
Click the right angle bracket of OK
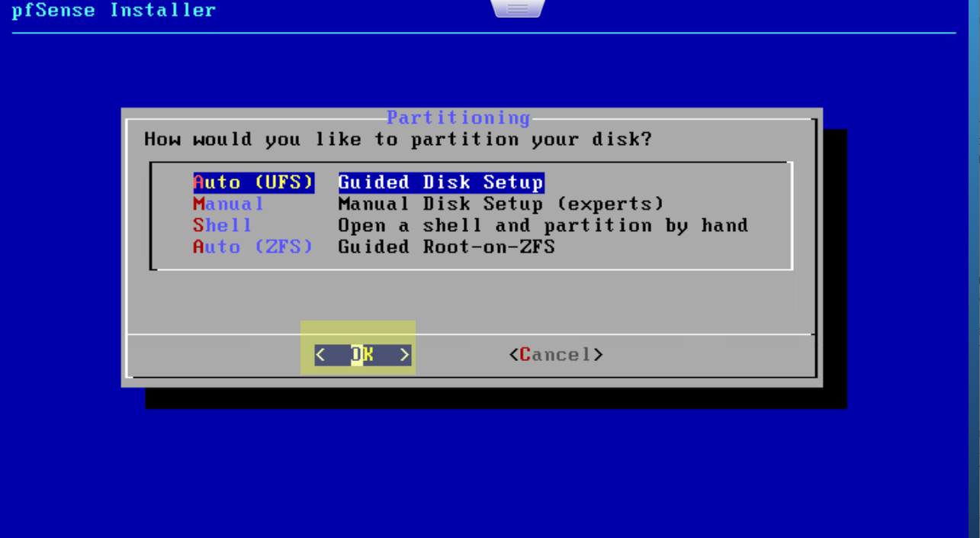click(405, 355)
